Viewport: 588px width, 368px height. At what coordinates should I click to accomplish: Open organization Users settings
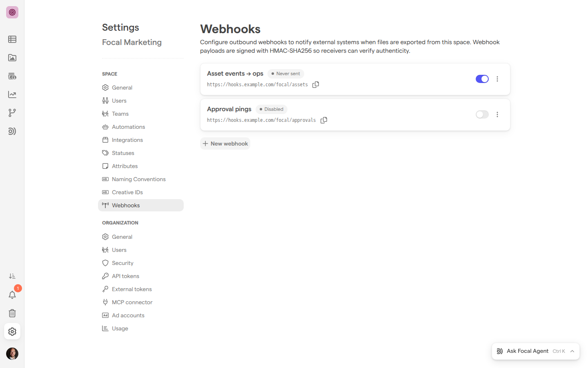pyautogui.click(x=141, y=250)
